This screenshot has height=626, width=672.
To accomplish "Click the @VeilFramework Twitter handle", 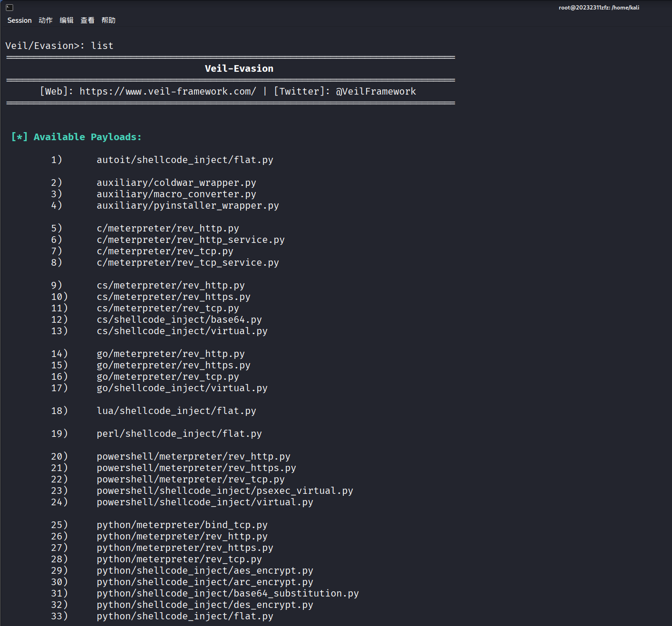I will tap(376, 91).
